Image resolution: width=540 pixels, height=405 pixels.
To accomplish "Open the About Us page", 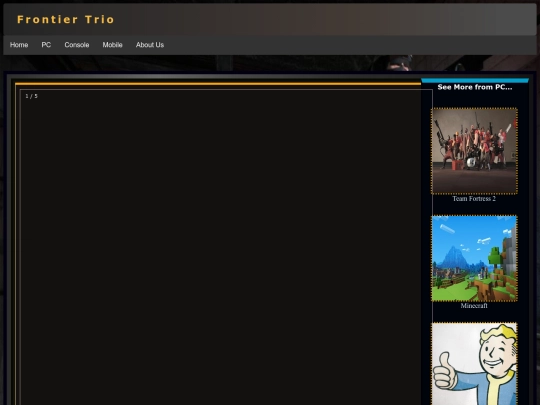I will click(150, 45).
